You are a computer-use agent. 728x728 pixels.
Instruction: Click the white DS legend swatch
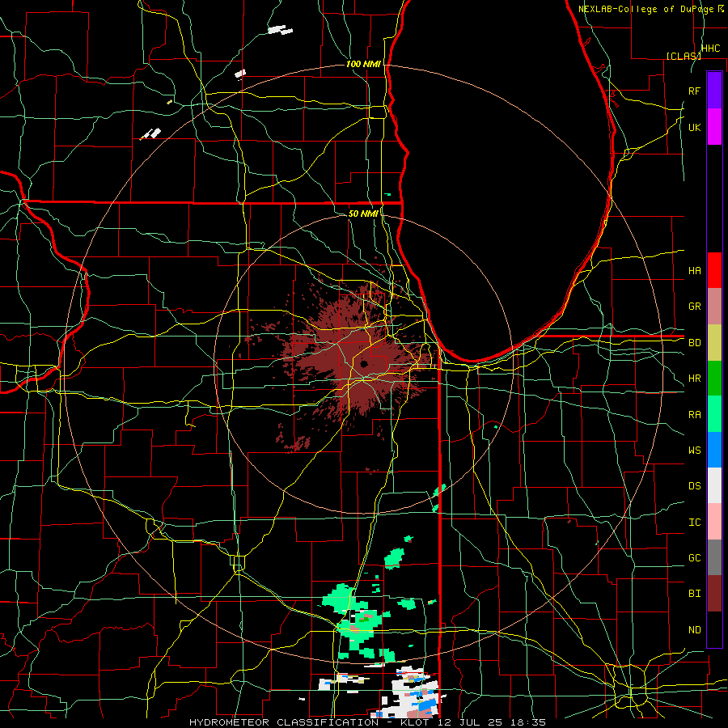[x=714, y=485]
